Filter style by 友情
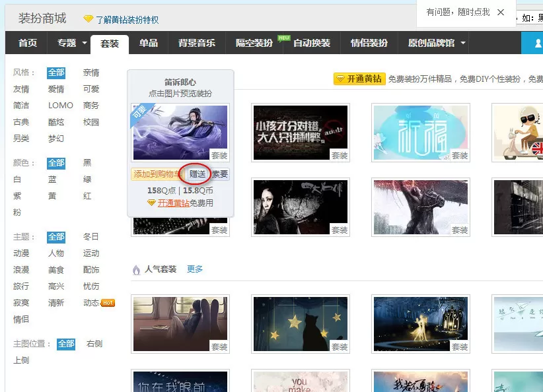The width and height of the screenshot is (543, 392). click(x=21, y=89)
